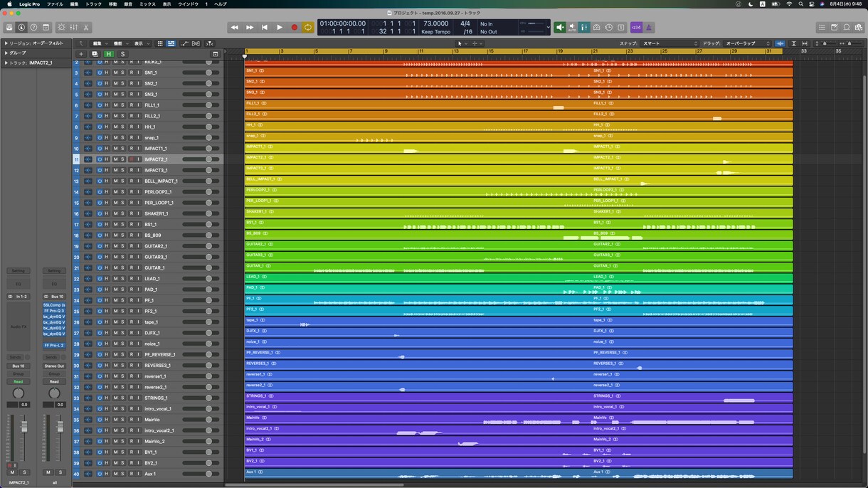Go to beginning with transport button
The width and height of the screenshot is (868, 488).
coord(265,27)
